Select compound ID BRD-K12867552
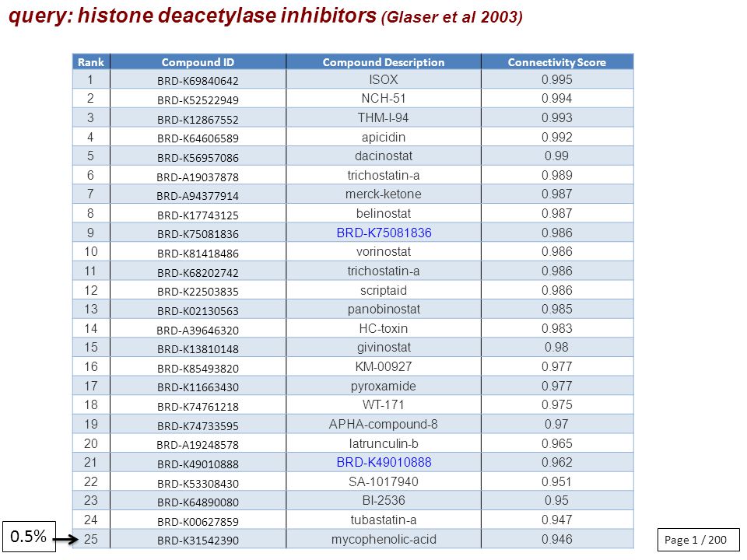The width and height of the screenshot is (747, 560). (198, 120)
